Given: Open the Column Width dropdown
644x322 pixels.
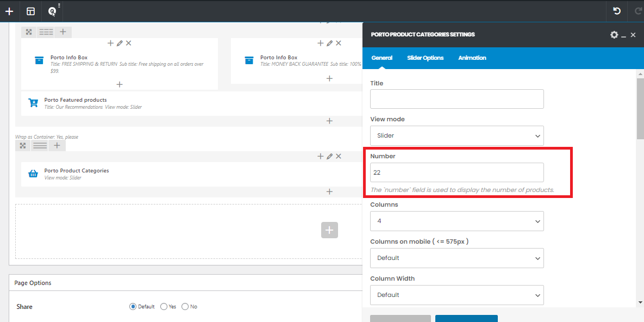Looking at the screenshot, I should pyautogui.click(x=457, y=295).
